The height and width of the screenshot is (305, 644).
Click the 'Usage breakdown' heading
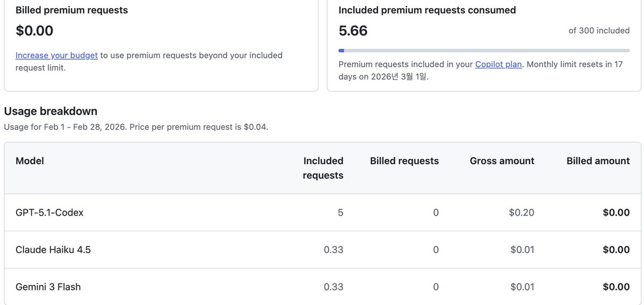point(50,111)
